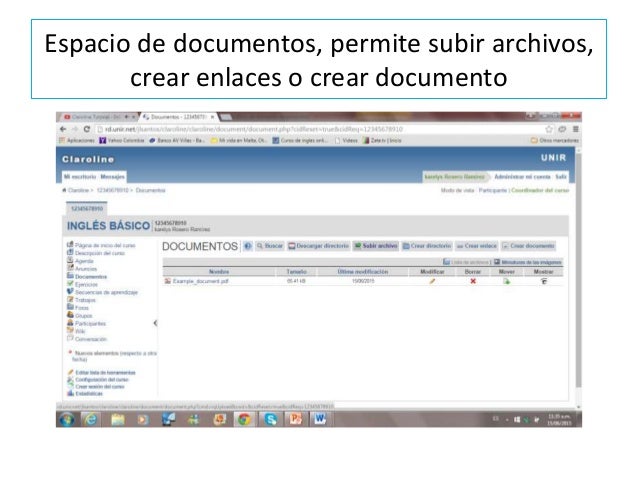Open Participantes in course sidebar
638x479 pixels.
pyautogui.click(x=90, y=324)
